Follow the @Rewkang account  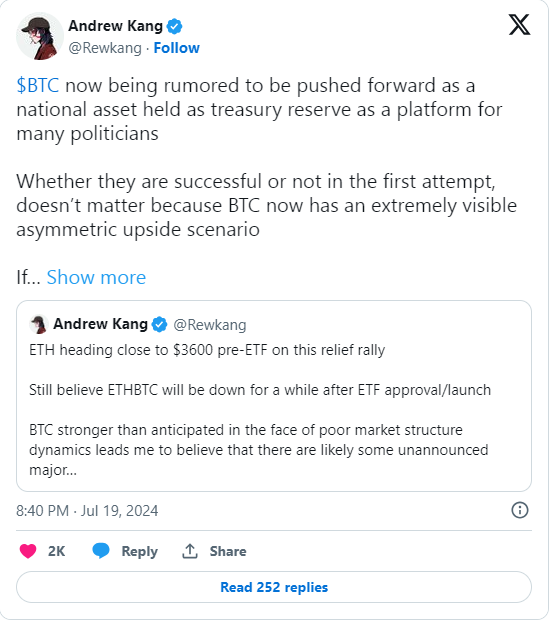[x=176, y=48]
